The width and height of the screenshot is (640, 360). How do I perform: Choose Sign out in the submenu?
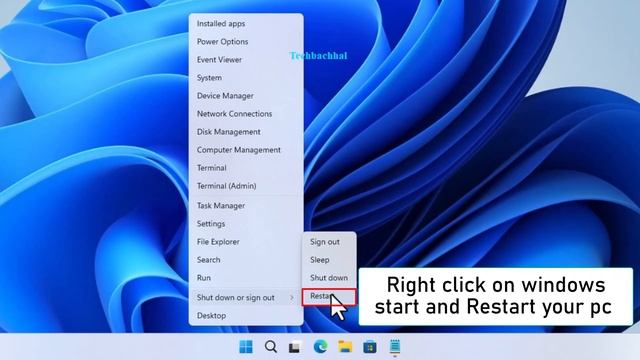click(329, 242)
